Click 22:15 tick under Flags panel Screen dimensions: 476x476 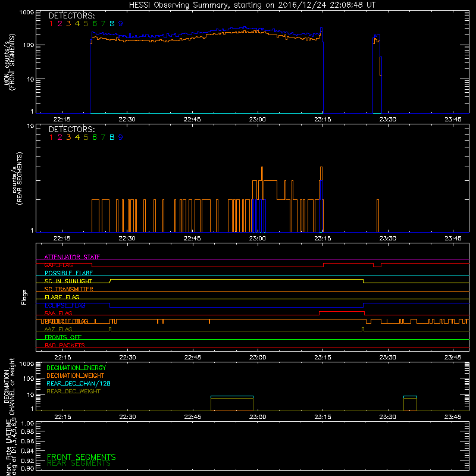tap(62, 358)
